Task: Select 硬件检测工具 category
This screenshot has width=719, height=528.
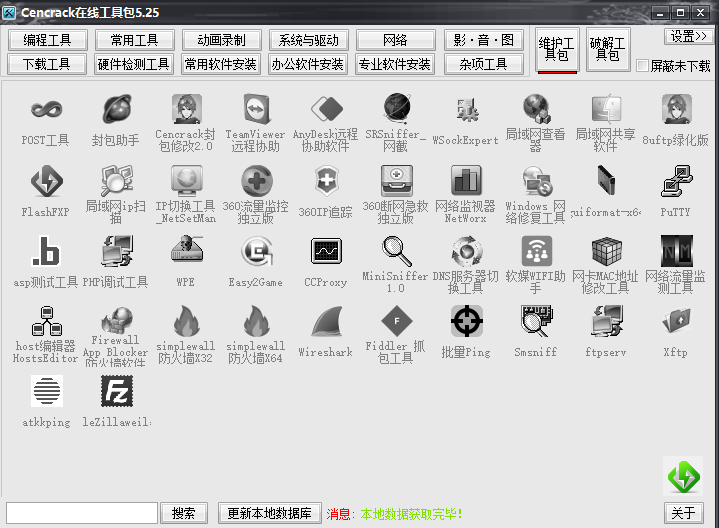Action: point(133,64)
